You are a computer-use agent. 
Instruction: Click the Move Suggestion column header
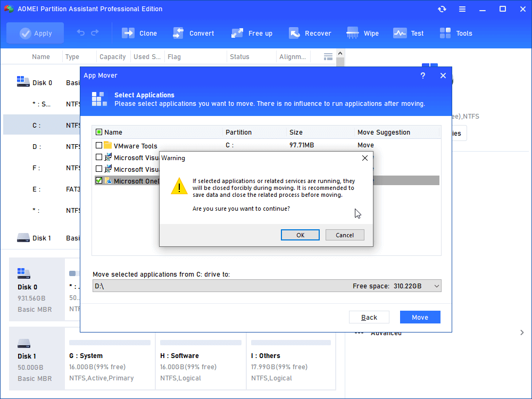pyautogui.click(x=384, y=132)
